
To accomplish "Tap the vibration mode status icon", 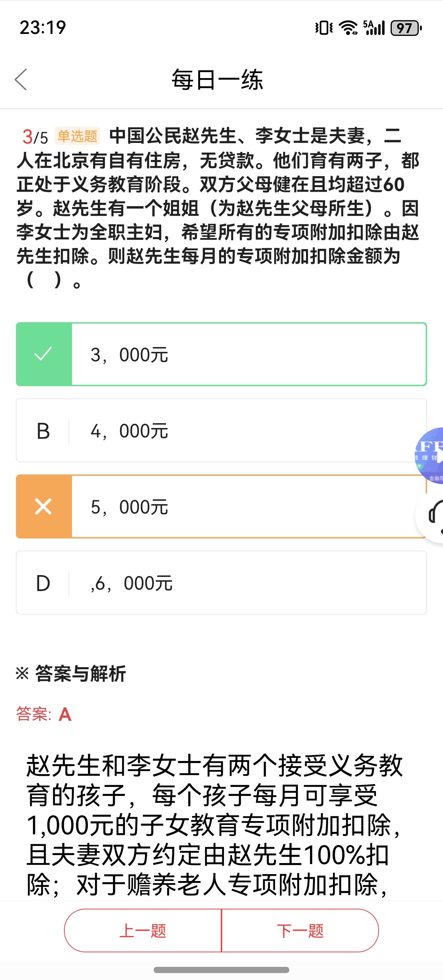I will [x=324, y=28].
